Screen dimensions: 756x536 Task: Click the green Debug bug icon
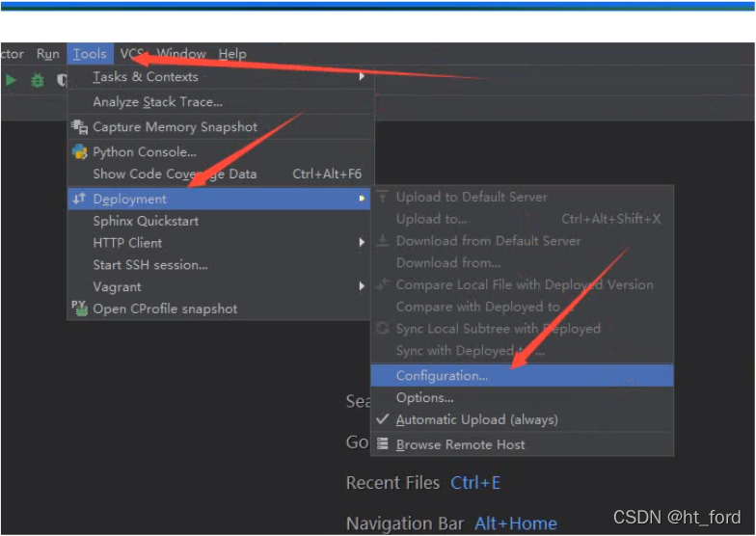37,80
